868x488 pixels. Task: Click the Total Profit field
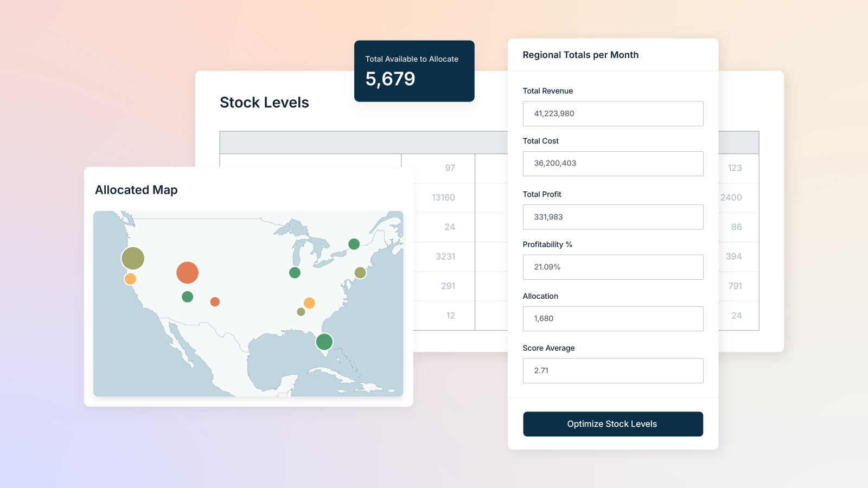pos(612,217)
